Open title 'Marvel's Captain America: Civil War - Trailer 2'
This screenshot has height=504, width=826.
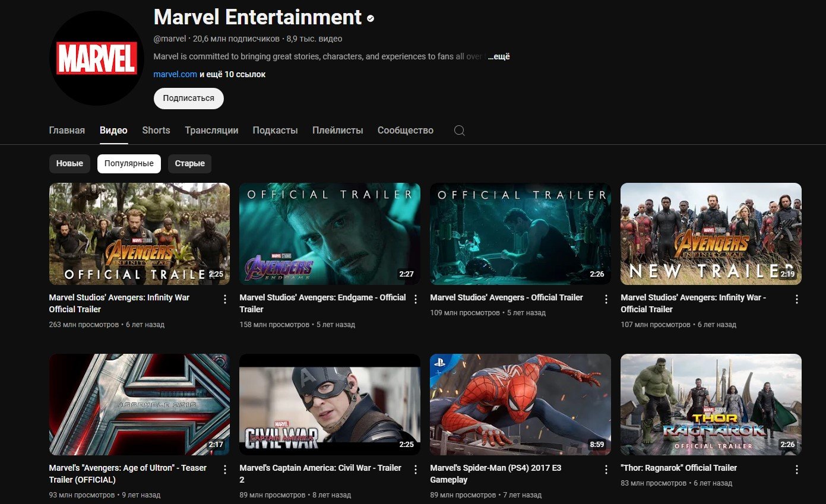click(320, 474)
